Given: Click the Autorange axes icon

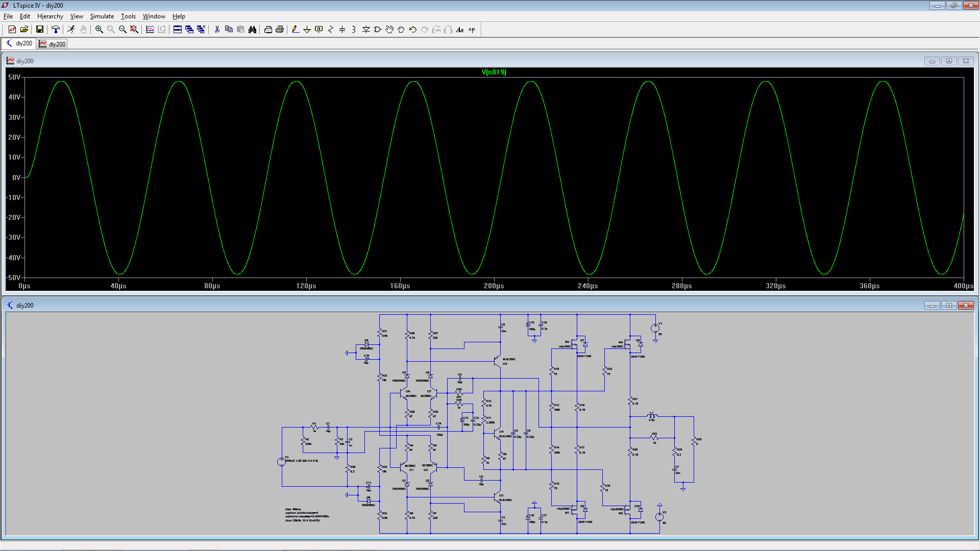Looking at the screenshot, I should 162,30.
